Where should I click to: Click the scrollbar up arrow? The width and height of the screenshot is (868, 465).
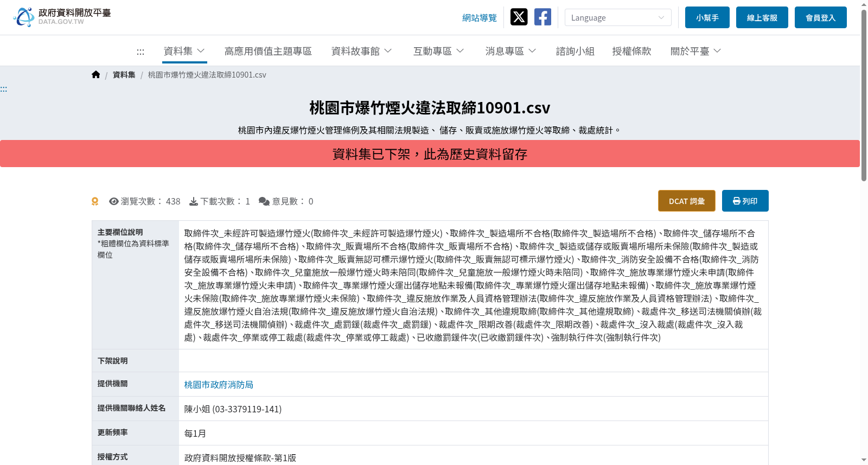(864, 4)
